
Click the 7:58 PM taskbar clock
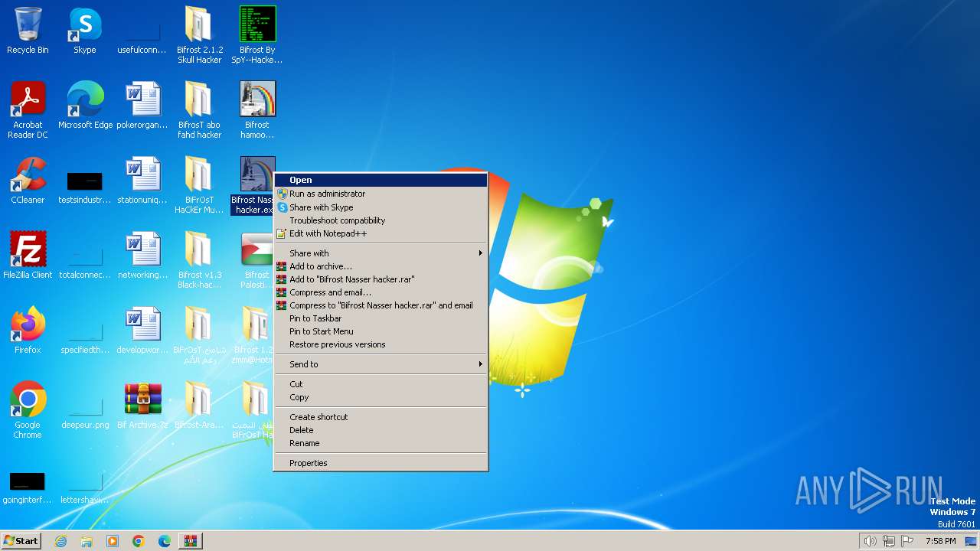(x=940, y=541)
